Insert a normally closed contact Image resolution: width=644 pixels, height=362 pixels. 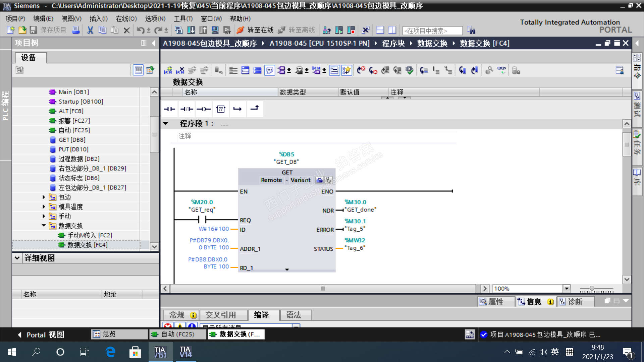pos(186,109)
